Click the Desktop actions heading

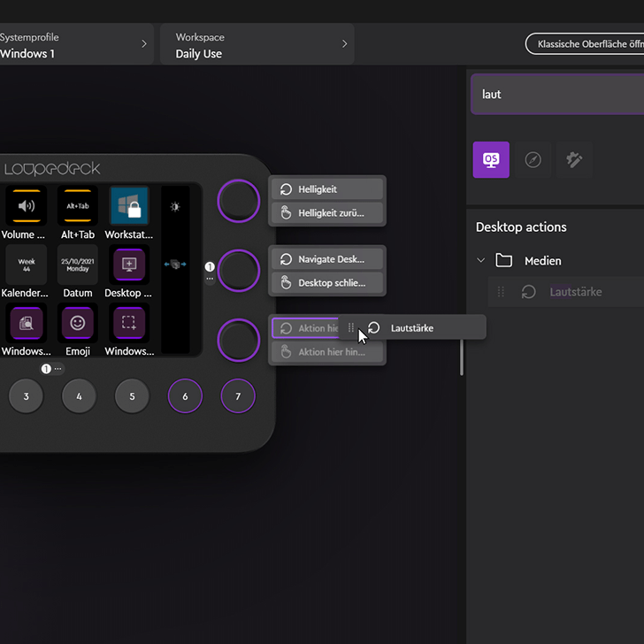pyautogui.click(x=521, y=227)
